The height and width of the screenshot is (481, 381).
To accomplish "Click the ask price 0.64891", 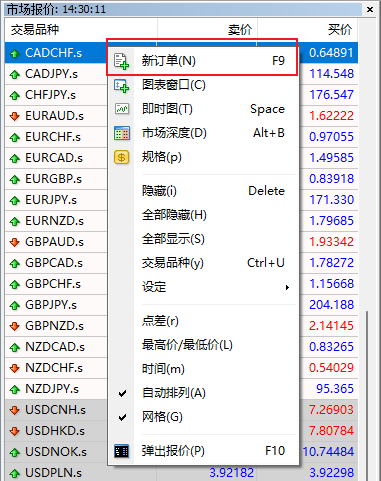I will (x=331, y=53).
